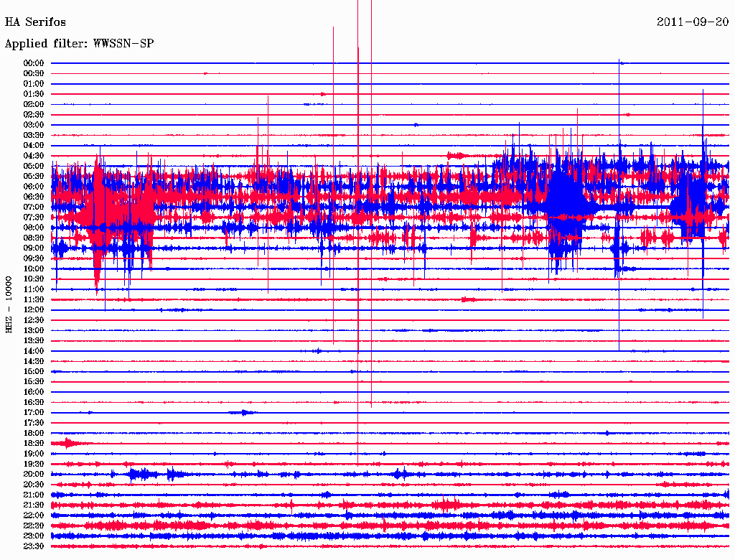Select the 09:00 time label
Image resolution: width=735 pixels, height=560 pixels.
34,248
